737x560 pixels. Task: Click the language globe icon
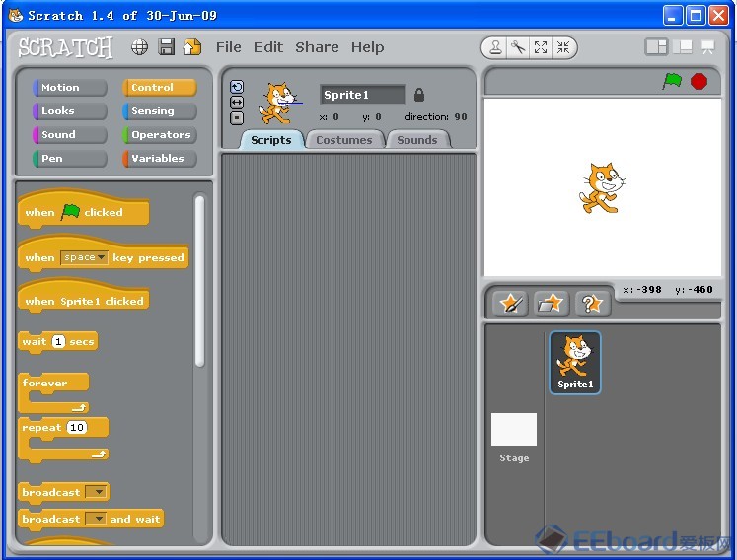139,47
